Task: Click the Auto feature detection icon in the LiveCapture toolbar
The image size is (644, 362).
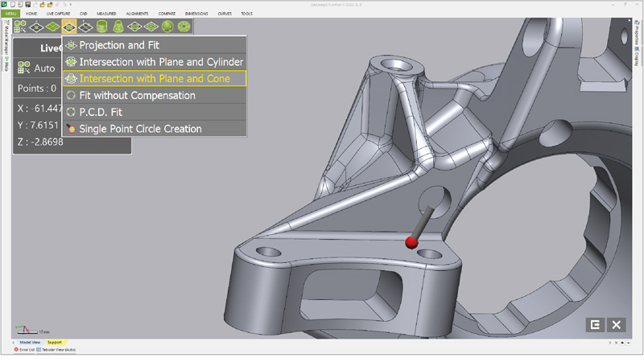Action: click(x=19, y=27)
